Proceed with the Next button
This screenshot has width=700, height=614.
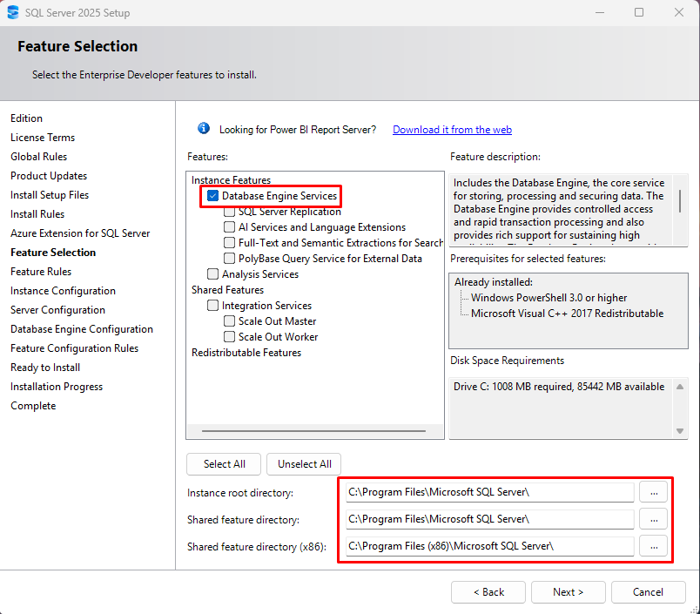(x=569, y=592)
